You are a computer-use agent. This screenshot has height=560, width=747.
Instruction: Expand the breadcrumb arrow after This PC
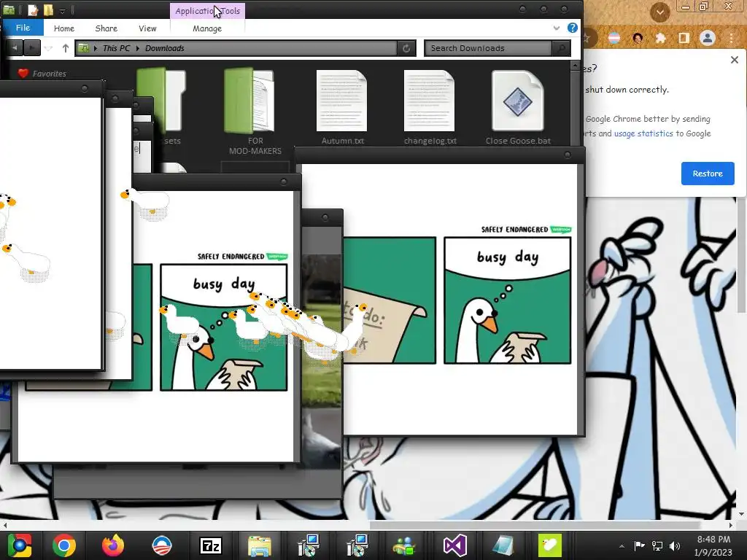point(138,48)
